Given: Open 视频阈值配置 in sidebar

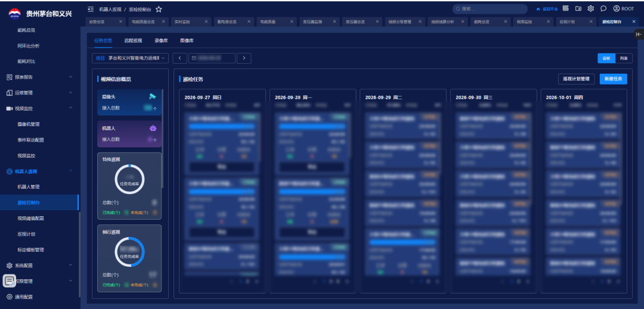Looking at the screenshot, I should [x=31, y=219].
